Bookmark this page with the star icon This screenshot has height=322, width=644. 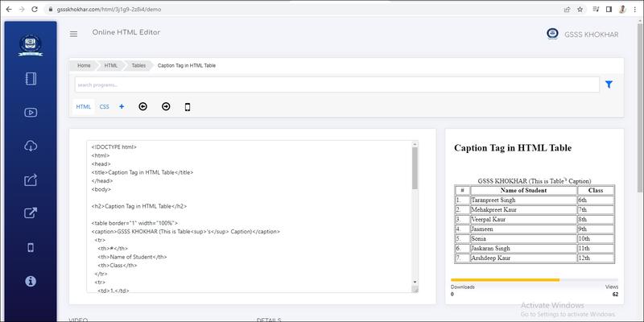[x=580, y=9]
